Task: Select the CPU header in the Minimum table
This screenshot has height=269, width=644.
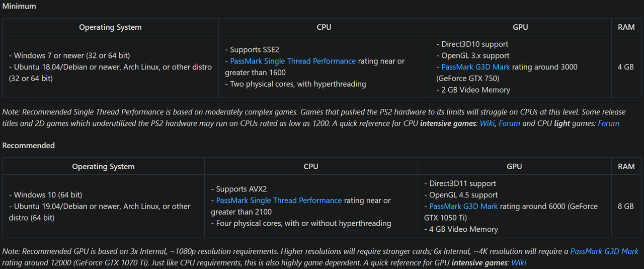Action: click(x=324, y=27)
